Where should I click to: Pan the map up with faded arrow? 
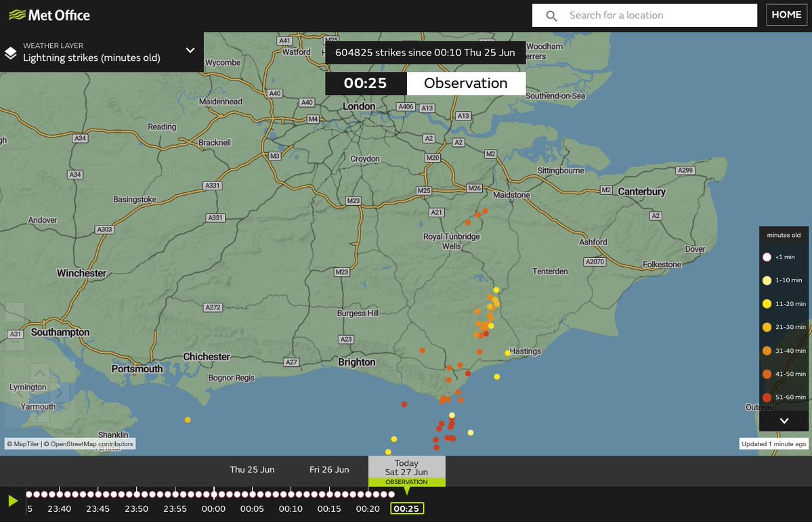40,373
